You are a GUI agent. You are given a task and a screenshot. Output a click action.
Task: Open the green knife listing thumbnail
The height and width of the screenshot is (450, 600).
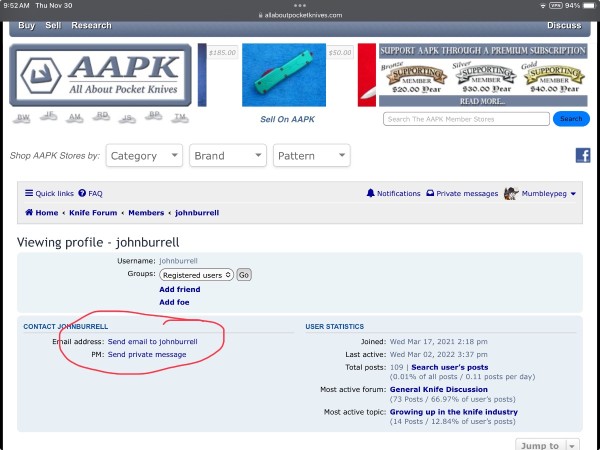tap(284, 75)
